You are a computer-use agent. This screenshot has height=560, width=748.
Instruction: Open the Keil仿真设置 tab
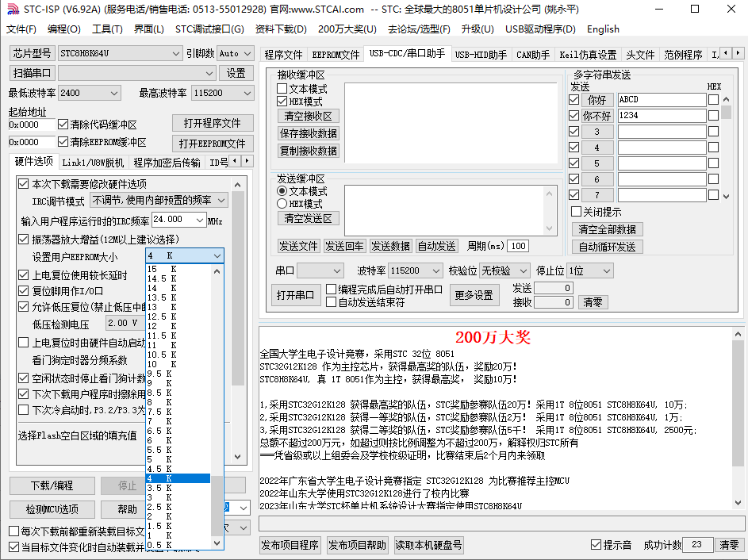[588, 55]
